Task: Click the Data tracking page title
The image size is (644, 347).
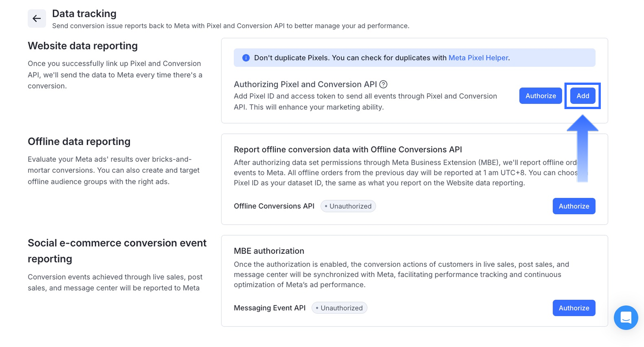Action: tap(84, 14)
